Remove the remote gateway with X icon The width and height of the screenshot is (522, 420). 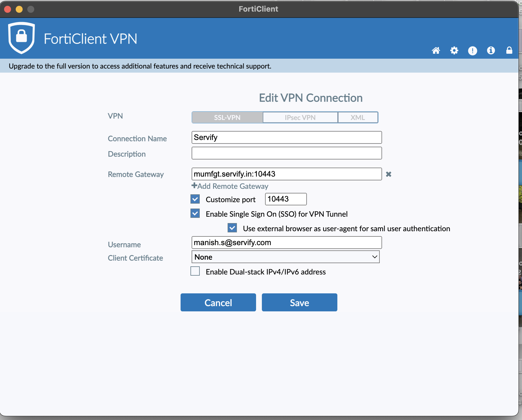(388, 174)
